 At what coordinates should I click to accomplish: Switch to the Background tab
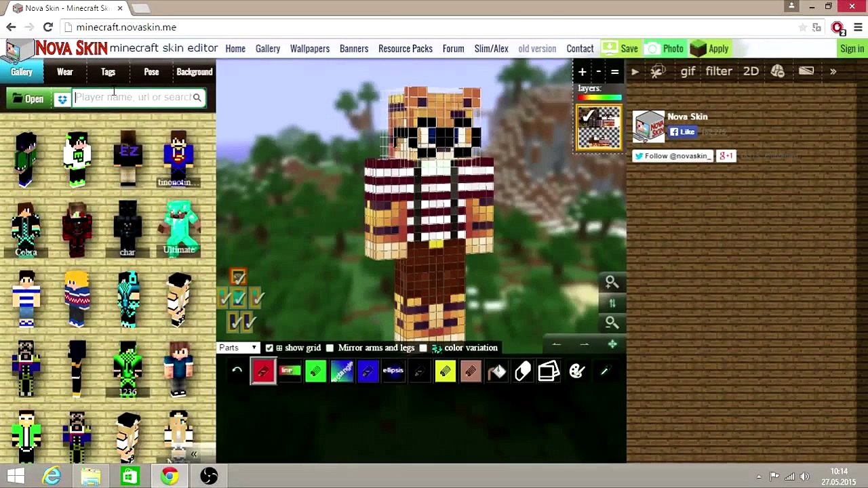pyautogui.click(x=195, y=72)
